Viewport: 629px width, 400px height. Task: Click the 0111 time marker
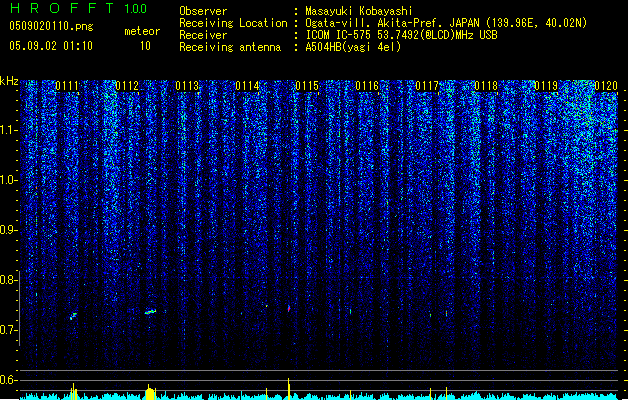[67, 86]
